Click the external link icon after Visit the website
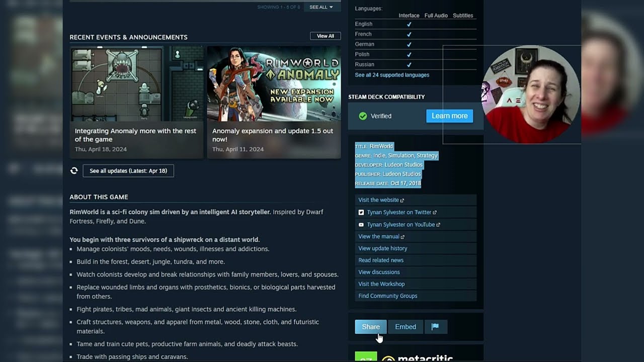 (402, 201)
